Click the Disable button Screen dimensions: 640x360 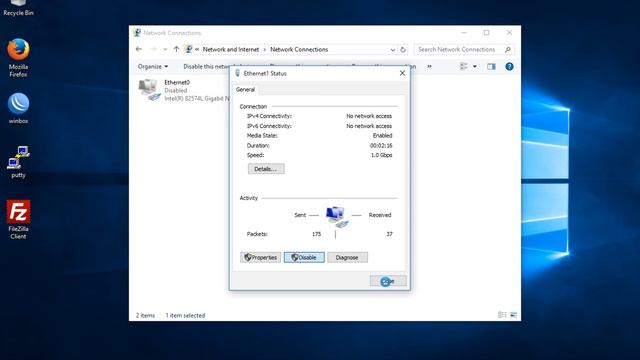304,258
